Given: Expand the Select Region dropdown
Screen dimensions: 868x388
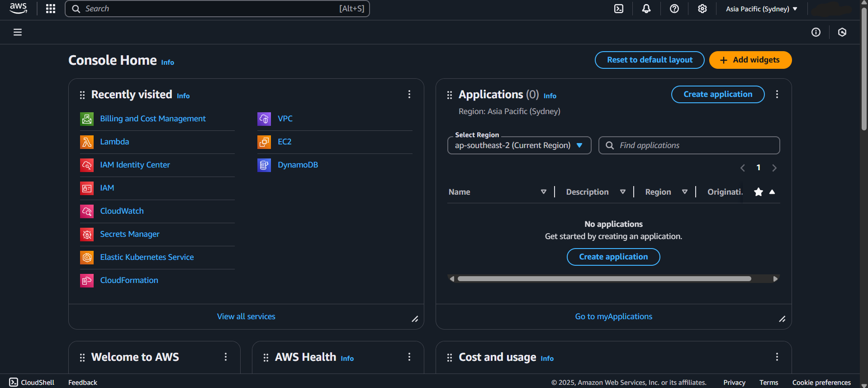Looking at the screenshot, I should [x=519, y=145].
